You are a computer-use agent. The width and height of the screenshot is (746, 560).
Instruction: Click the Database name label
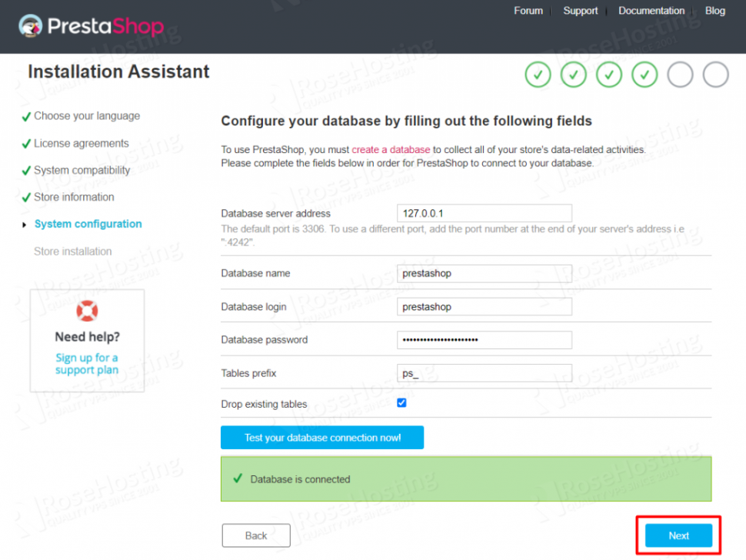[x=255, y=273]
